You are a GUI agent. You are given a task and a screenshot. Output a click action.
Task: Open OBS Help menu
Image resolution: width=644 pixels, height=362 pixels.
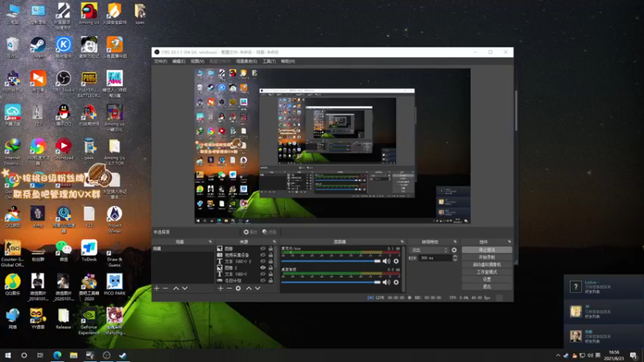[287, 61]
